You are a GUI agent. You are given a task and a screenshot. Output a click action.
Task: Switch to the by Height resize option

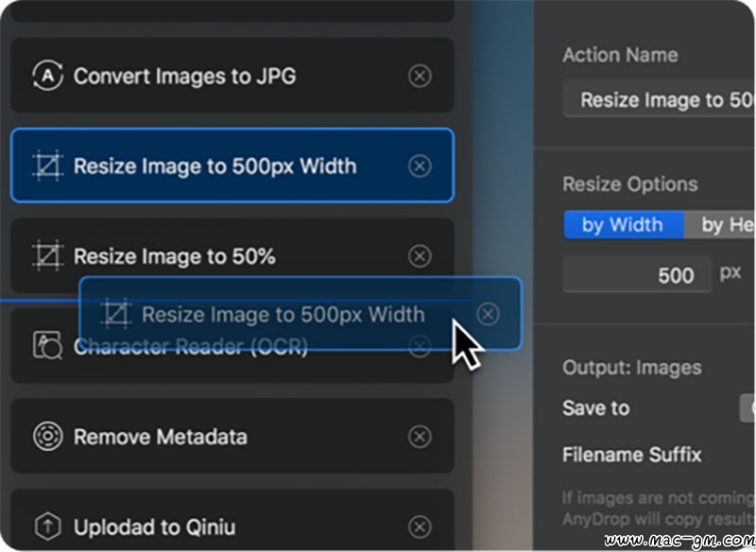tap(719, 225)
